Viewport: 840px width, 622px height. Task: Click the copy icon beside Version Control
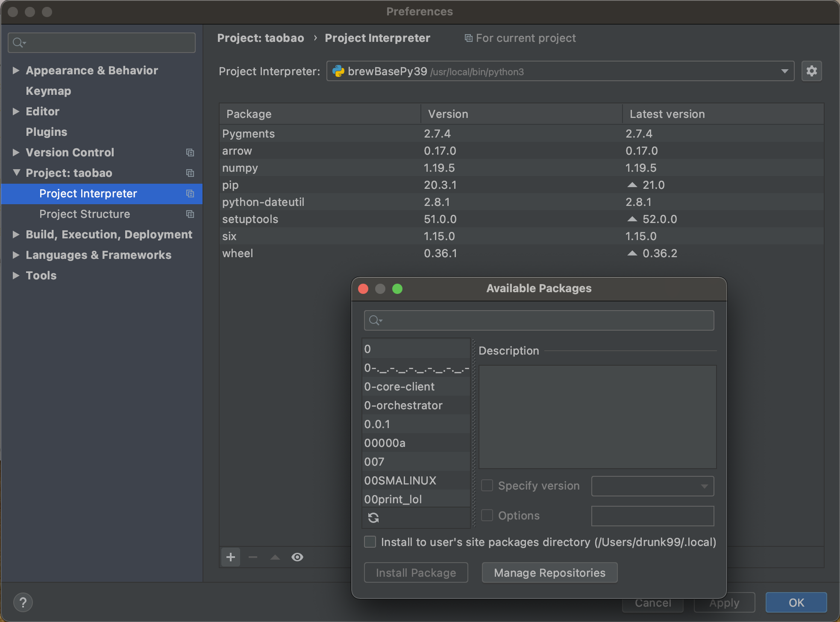pos(190,153)
